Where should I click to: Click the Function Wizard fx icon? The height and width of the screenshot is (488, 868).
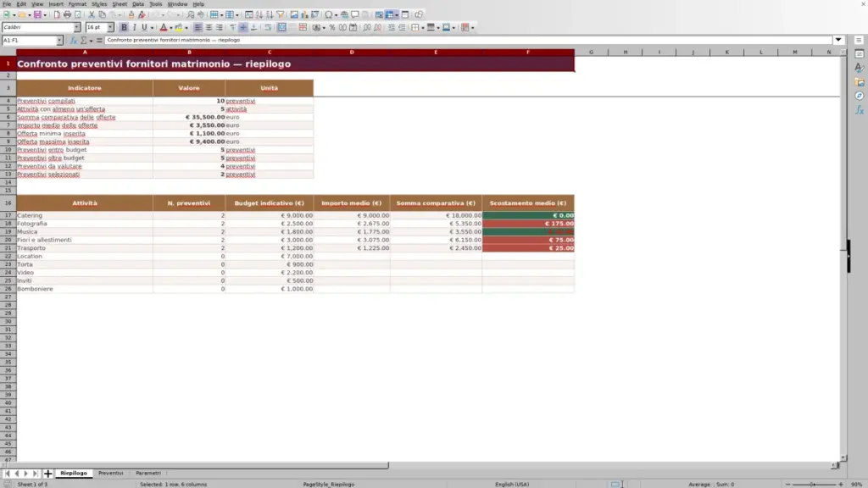(73, 41)
